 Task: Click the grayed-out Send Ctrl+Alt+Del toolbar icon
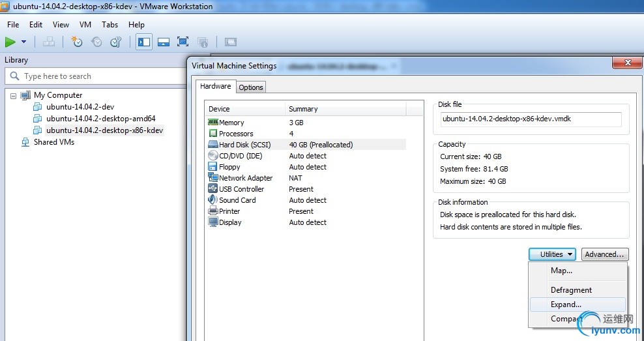(49, 42)
